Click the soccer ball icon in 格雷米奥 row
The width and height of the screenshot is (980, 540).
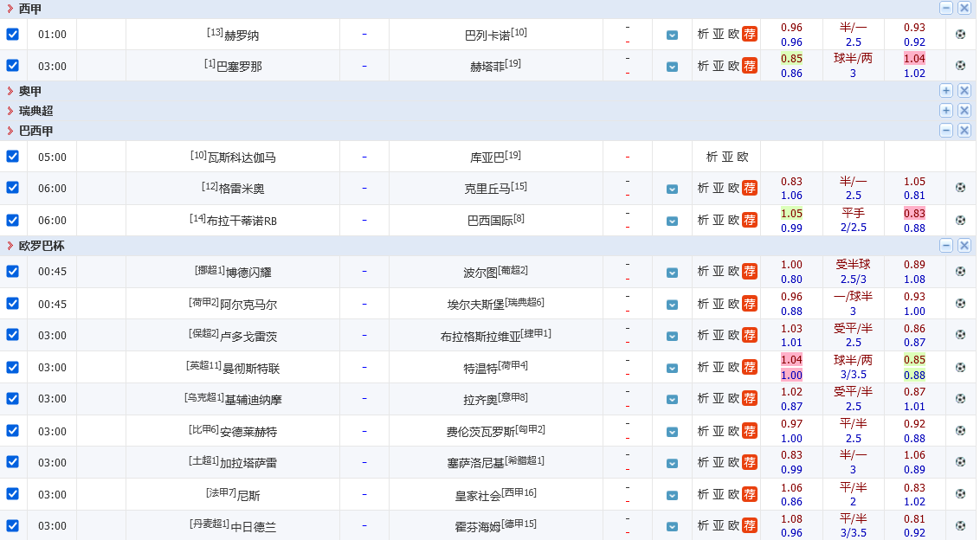point(960,188)
